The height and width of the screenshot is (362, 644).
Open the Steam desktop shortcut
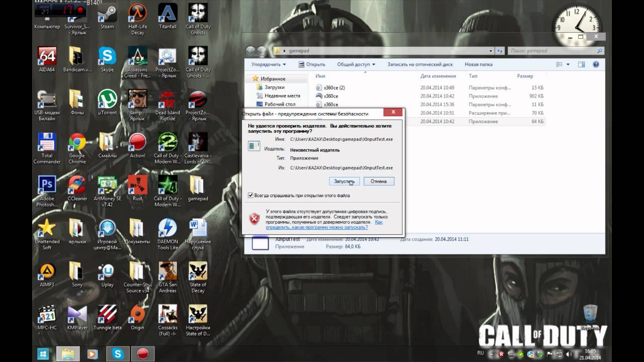pyautogui.click(x=107, y=16)
